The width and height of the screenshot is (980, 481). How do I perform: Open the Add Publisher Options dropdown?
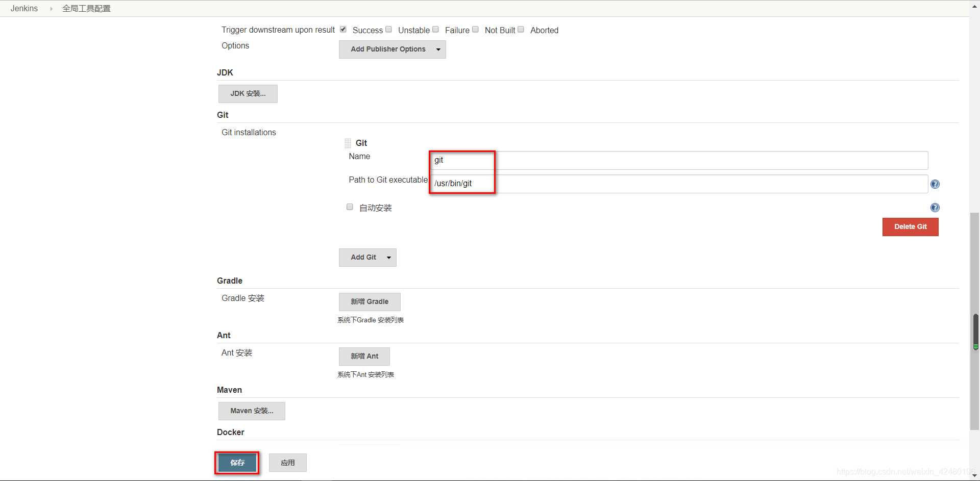coord(392,49)
